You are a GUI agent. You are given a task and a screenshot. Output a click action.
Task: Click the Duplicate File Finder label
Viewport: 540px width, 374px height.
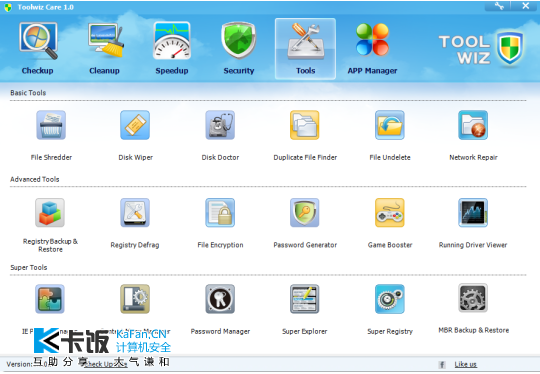305,157
